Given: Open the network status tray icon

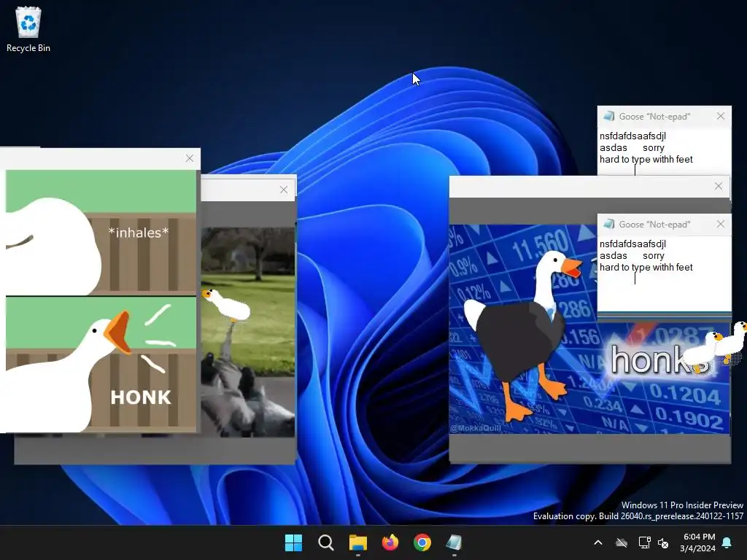Looking at the screenshot, I should pyautogui.click(x=644, y=542).
